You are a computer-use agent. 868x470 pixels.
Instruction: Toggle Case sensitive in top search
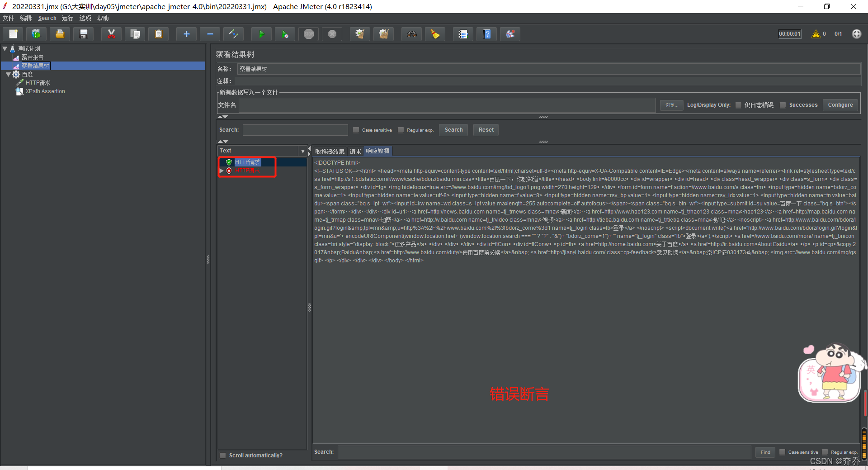(356, 130)
